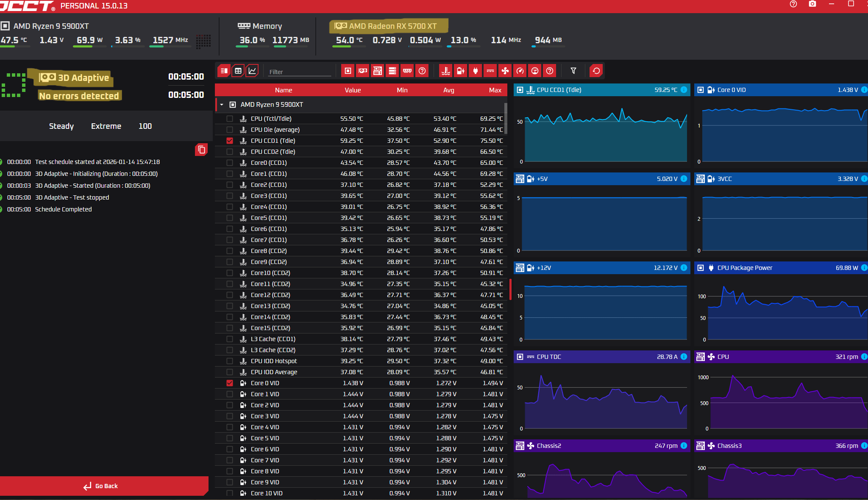Check the CPU Die (average) row checkbox

[x=230, y=130]
